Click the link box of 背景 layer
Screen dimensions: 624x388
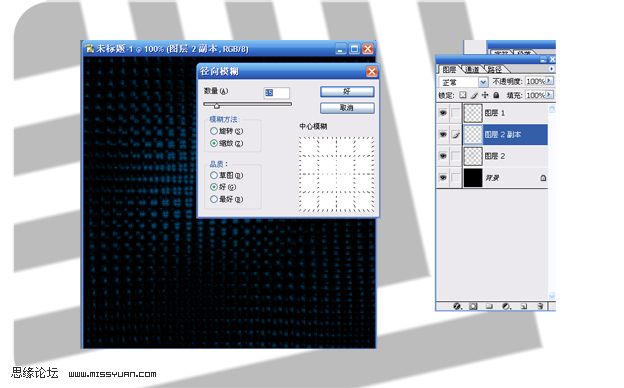(455, 177)
